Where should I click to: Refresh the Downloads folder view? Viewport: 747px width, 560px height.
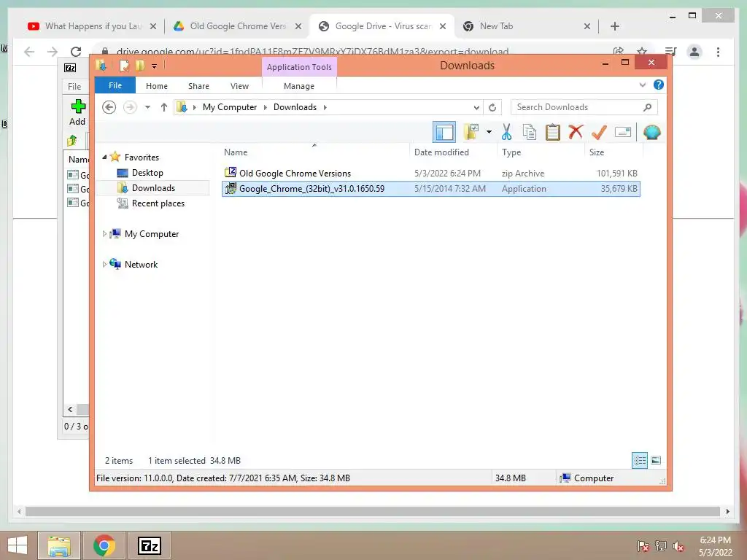(x=492, y=107)
